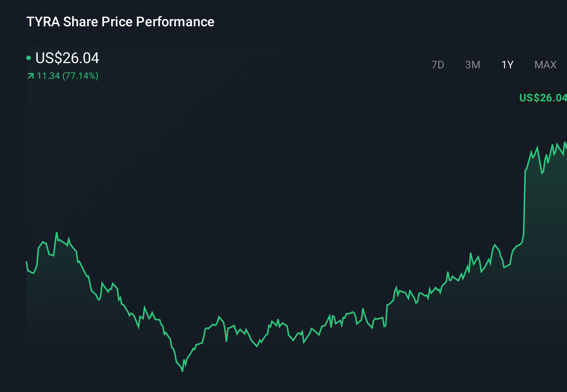
Task: Click the green dot beside US$26.04
Action: 29,58
